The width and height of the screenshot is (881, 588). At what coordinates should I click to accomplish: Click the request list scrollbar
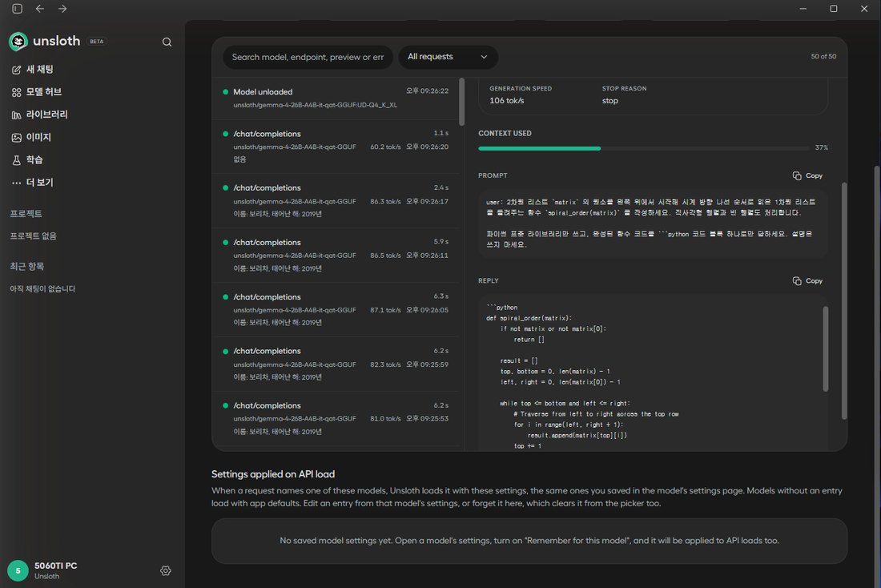[x=462, y=102]
